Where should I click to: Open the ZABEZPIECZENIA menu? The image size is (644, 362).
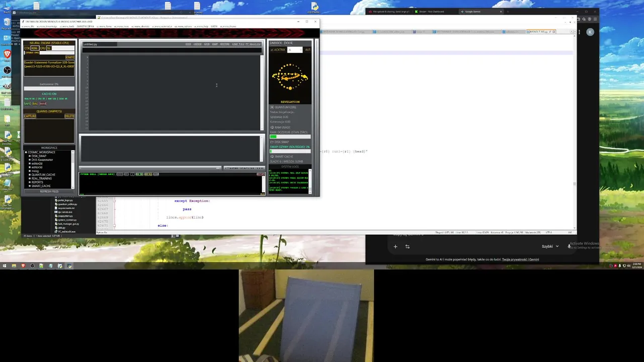point(86,26)
